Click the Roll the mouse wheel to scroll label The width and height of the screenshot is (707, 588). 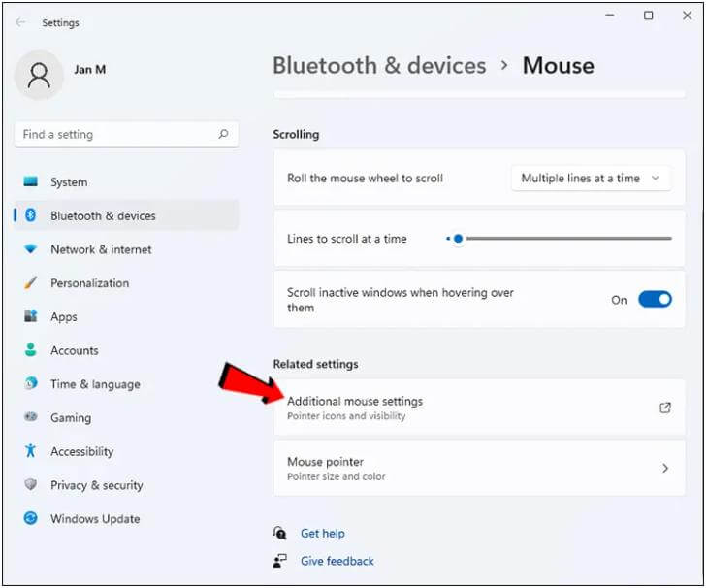(366, 179)
